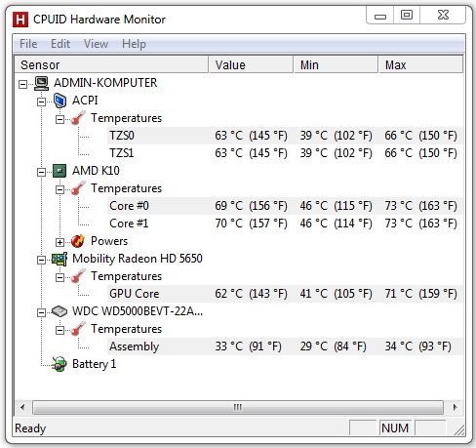
Task: Click the thermometer icon under AMD K10
Action: point(78,188)
